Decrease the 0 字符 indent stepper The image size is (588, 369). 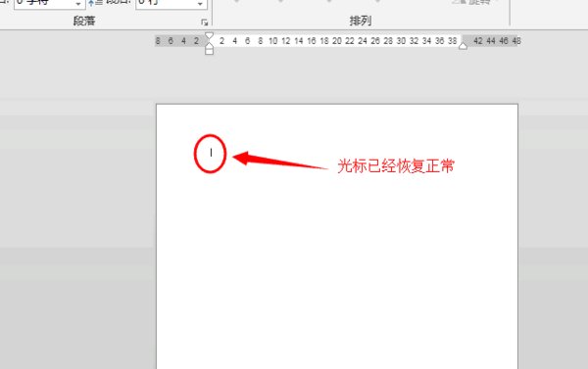78,5
